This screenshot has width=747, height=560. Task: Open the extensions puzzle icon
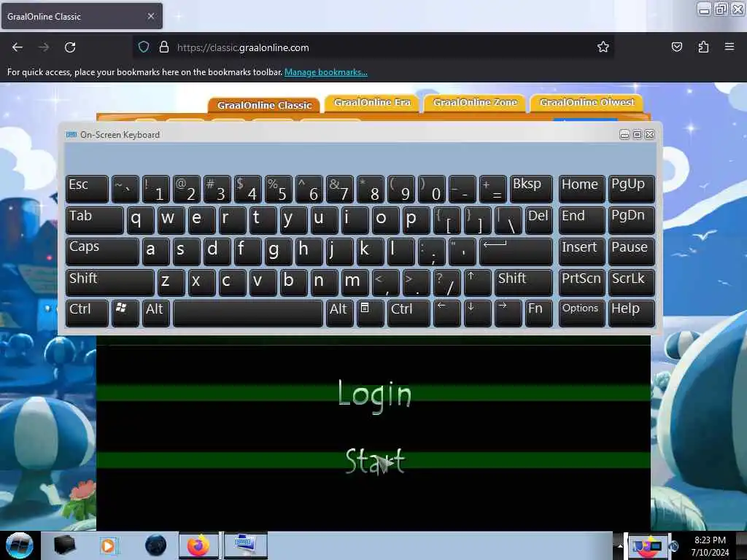(x=703, y=47)
